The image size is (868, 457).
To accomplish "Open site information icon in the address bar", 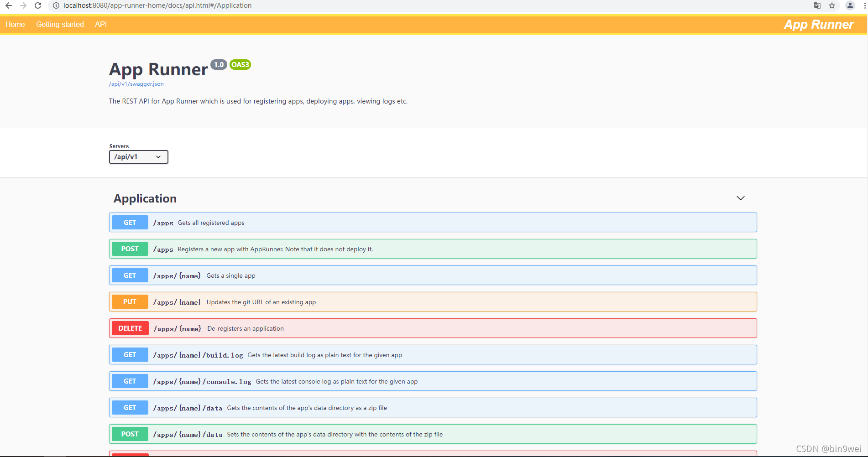I will point(56,5).
